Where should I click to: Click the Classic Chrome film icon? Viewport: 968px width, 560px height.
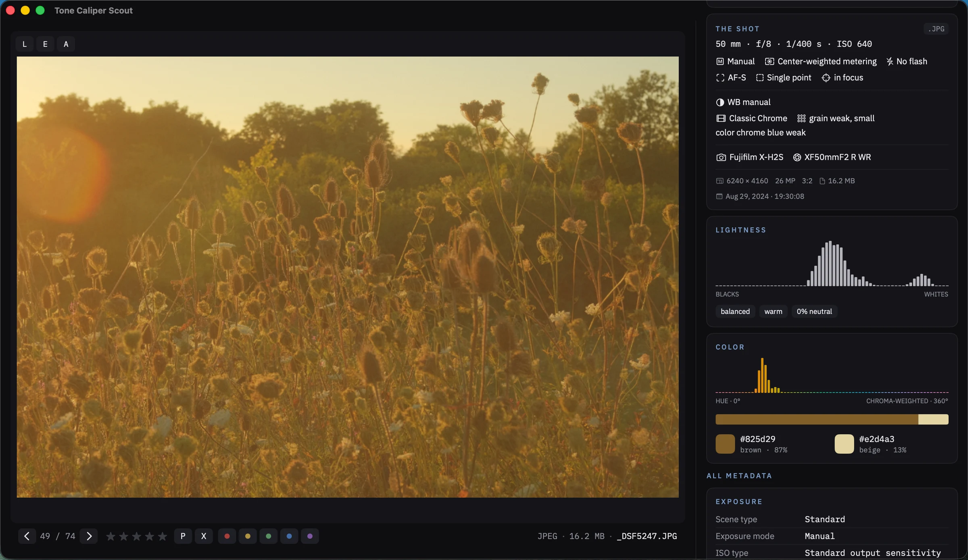[x=721, y=118]
